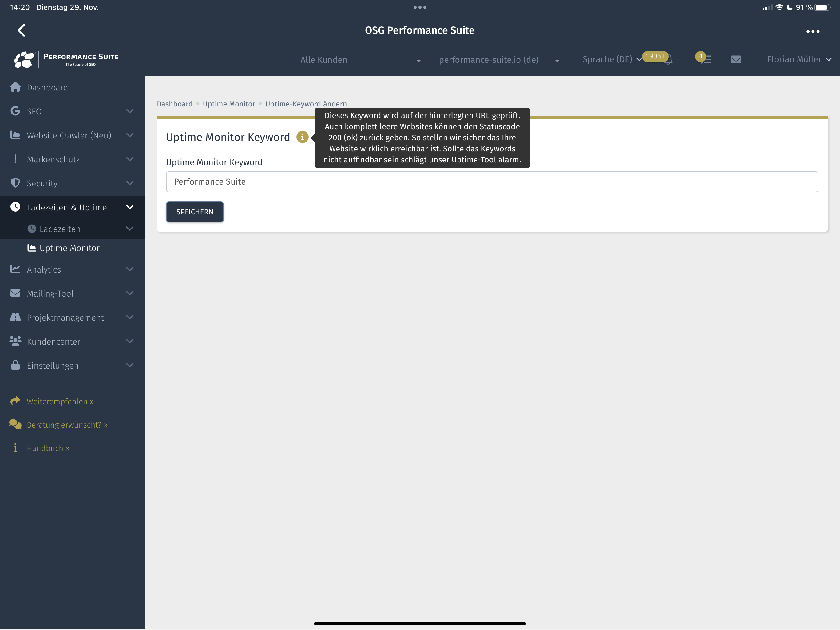
Task: Click the Uptime Monitor chart icon
Action: pos(32,248)
